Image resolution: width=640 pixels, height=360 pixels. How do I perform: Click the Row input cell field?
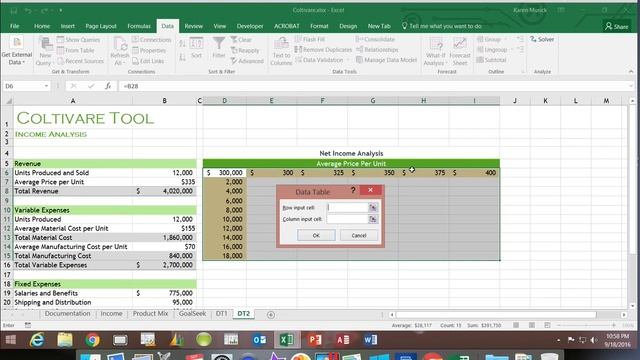348,208
